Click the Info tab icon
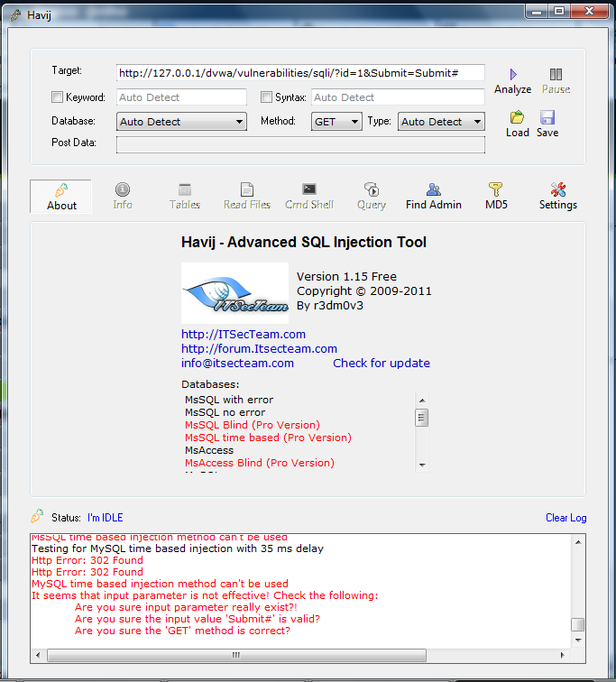 123,189
